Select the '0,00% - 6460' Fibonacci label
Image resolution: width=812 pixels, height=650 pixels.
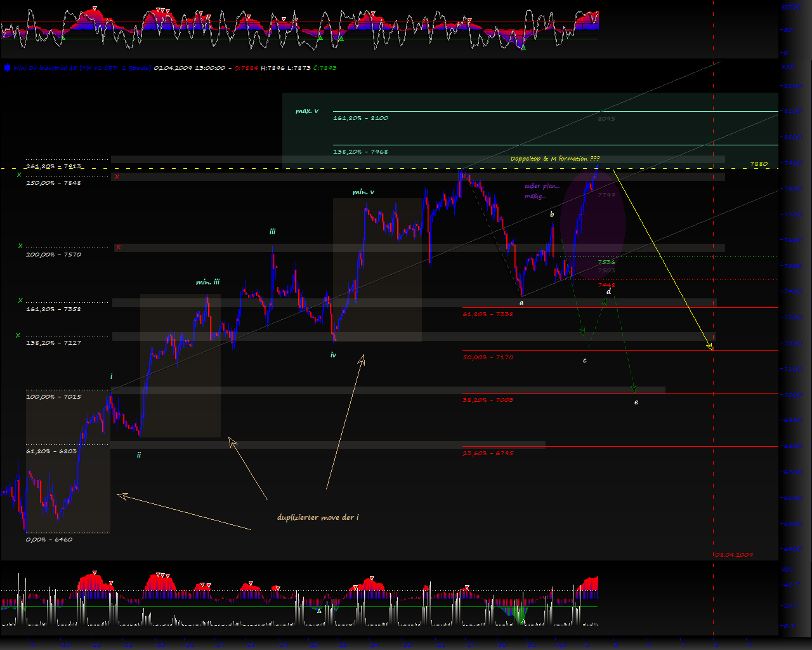click(x=49, y=540)
